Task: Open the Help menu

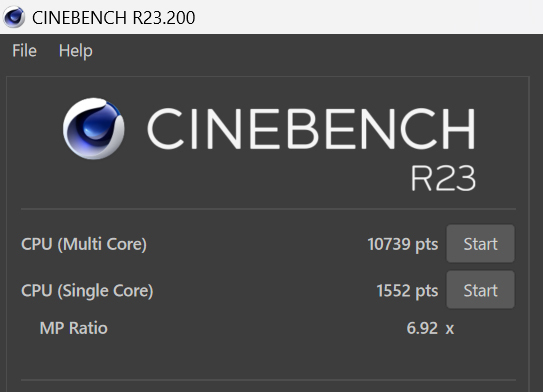Action: point(75,51)
